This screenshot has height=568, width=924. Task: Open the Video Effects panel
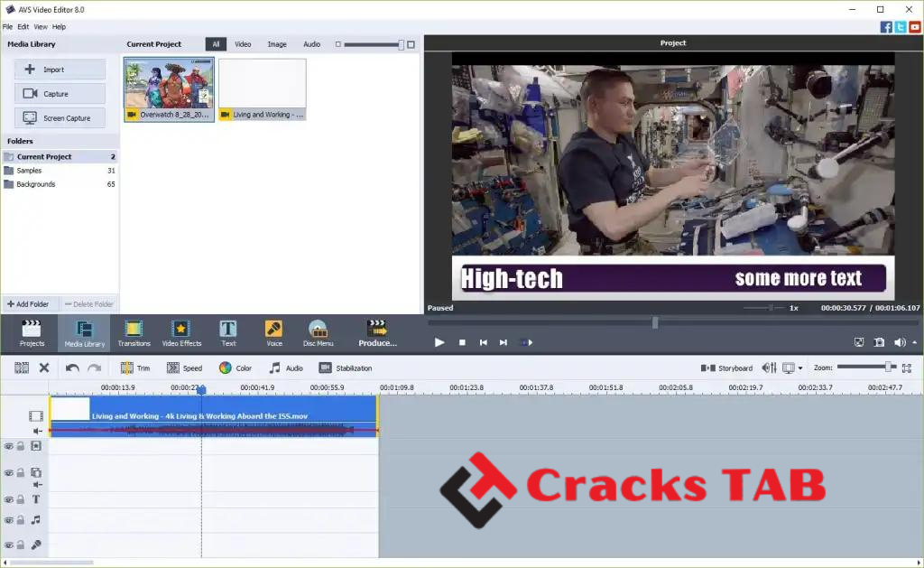pos(181,333)
